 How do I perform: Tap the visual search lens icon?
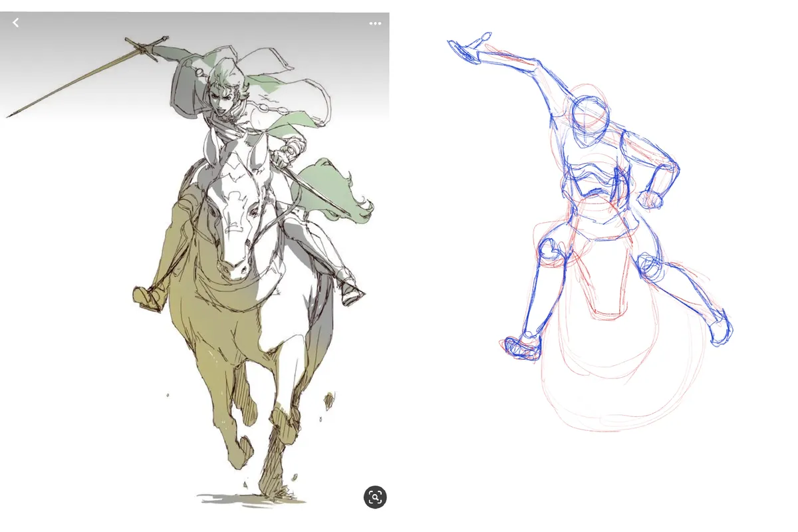pyautogui.click(x=375, y=497)
